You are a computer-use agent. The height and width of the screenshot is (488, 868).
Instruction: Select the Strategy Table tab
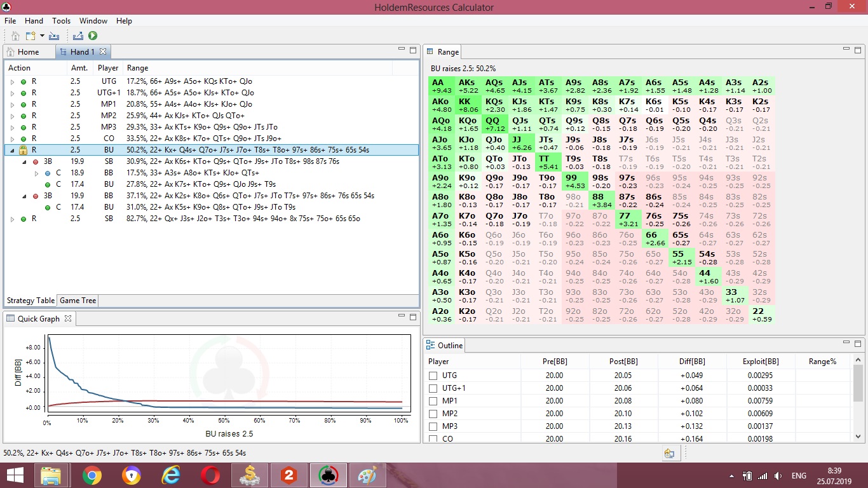(31, 301)
